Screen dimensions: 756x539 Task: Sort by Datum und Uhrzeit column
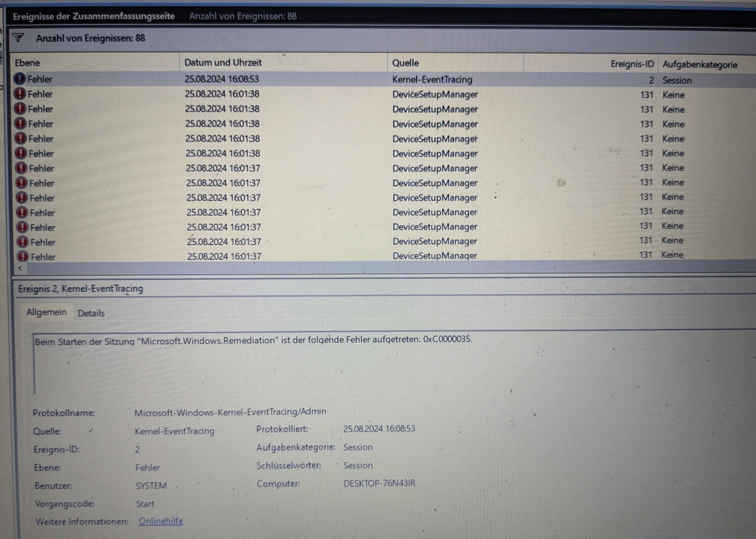click(223, 63)
